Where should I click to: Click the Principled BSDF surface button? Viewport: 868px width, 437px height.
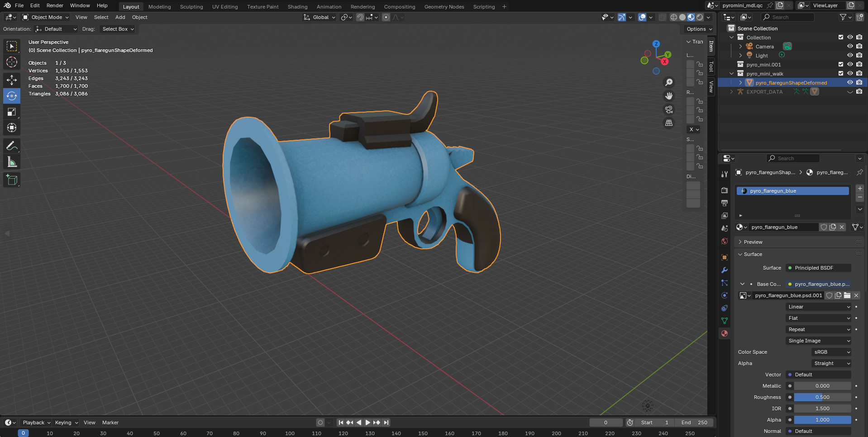click(818, 268)
